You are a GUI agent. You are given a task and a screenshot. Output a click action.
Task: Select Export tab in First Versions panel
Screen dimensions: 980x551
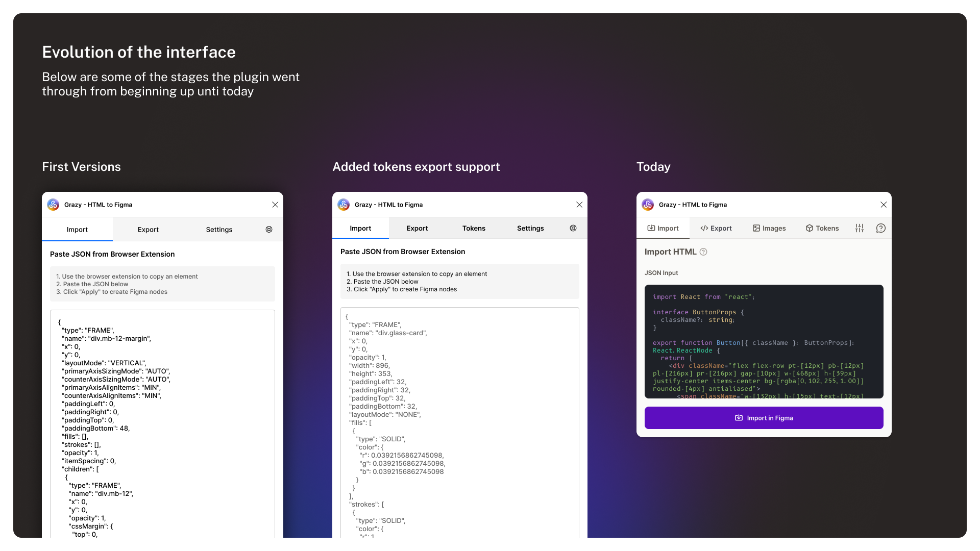coord(148,230)
